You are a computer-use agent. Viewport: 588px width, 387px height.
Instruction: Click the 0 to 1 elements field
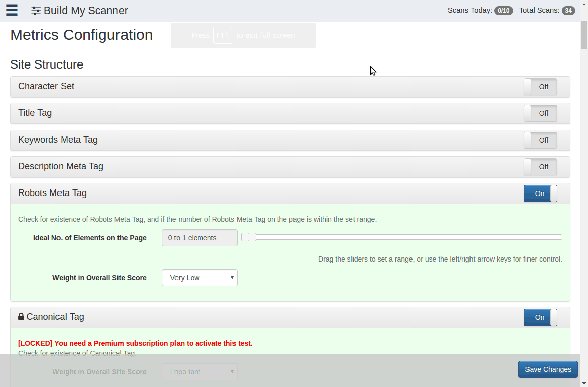pyautogui.click(x=200, y=238)
